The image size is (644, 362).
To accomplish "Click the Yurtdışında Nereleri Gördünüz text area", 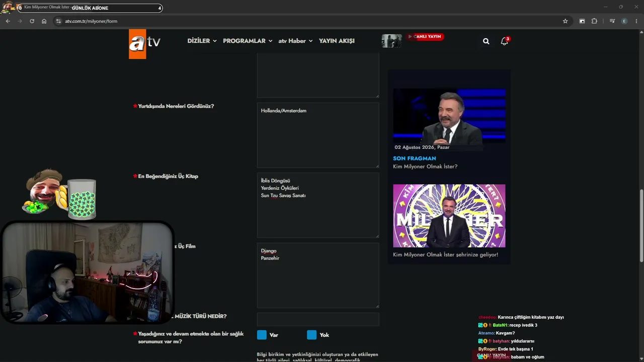I will click(x=318, y=135).
